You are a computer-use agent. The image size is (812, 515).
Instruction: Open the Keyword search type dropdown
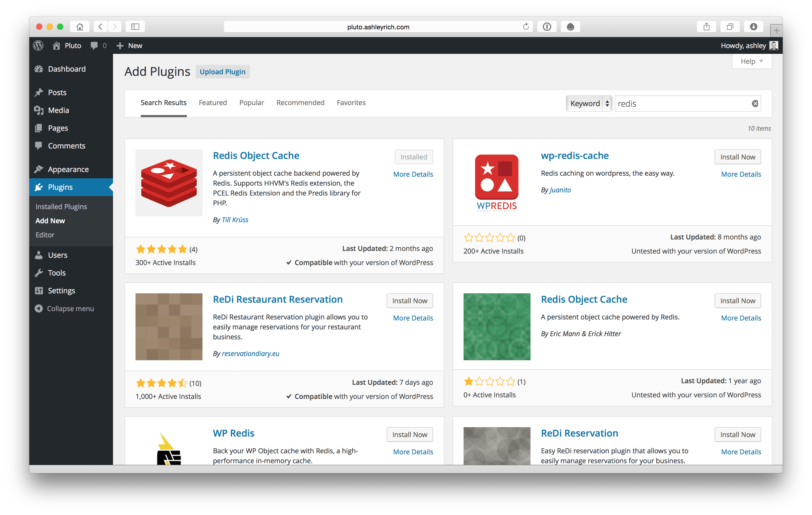[589, 104]
